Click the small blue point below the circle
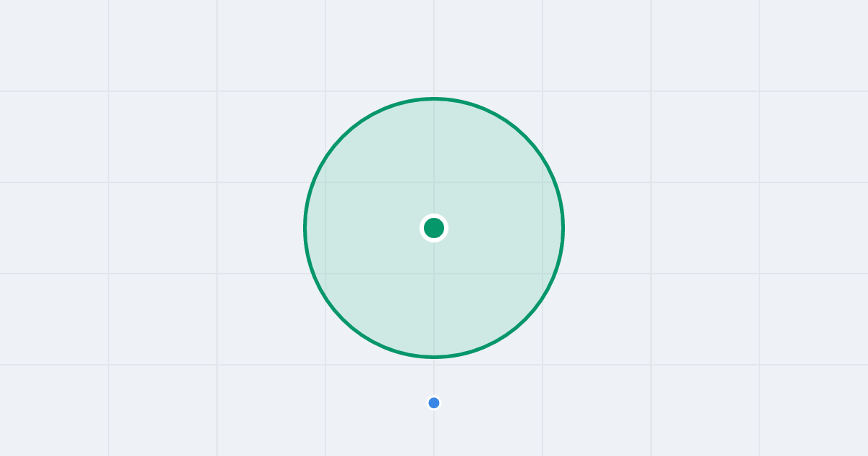This screenshot has width=868, height=456. click(x=434, y=403)
